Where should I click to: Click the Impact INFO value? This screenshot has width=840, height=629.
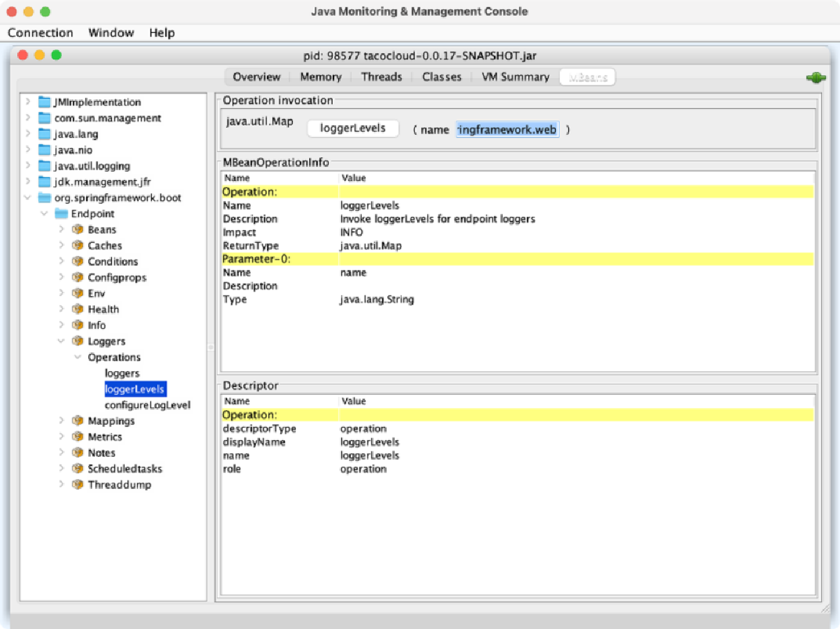point(351,232)
